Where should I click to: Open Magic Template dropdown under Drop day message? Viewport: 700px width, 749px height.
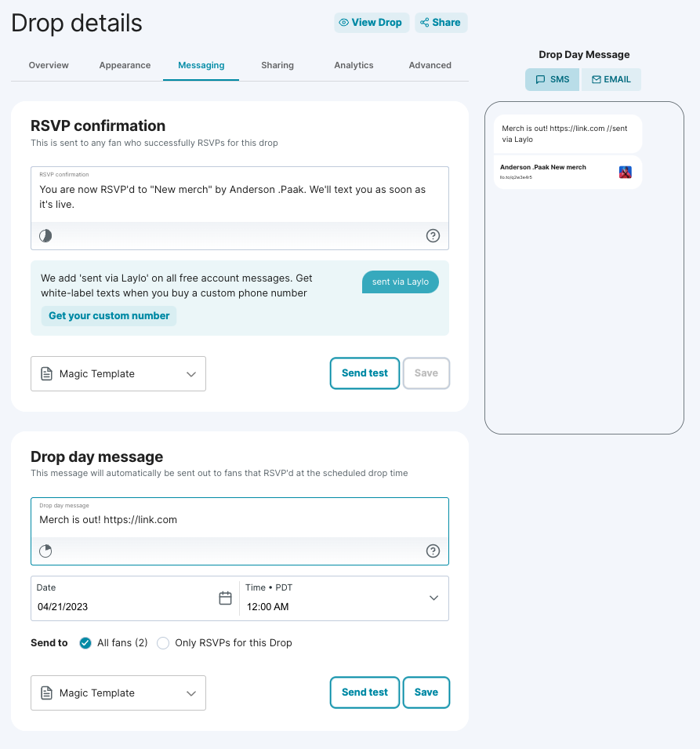(118, 693)
